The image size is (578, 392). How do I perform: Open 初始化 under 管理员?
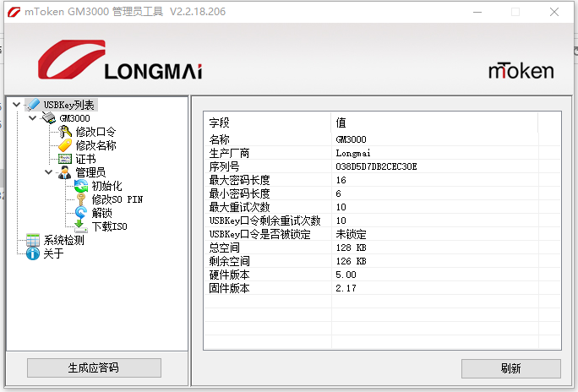107,186
